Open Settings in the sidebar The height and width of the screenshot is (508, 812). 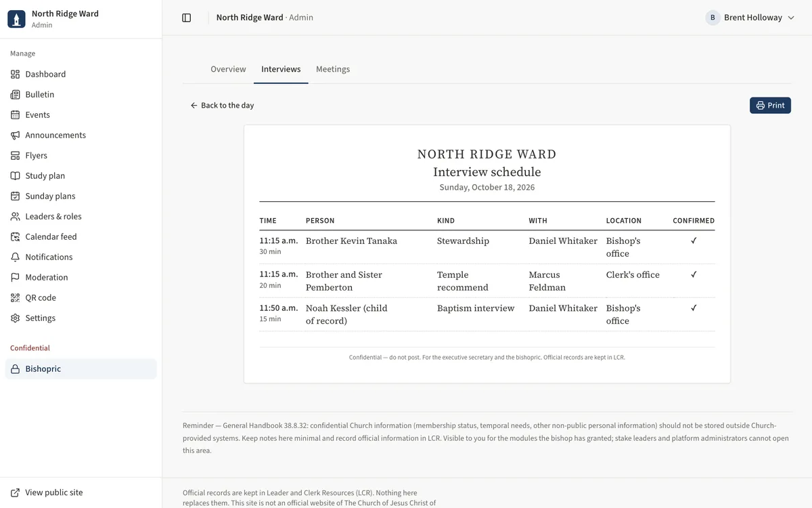(81, 318)
